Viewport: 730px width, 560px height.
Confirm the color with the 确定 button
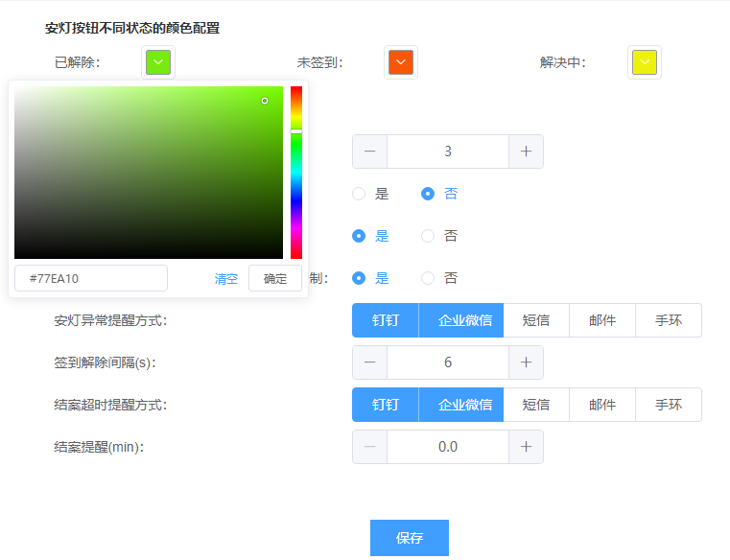pos(275,279)
